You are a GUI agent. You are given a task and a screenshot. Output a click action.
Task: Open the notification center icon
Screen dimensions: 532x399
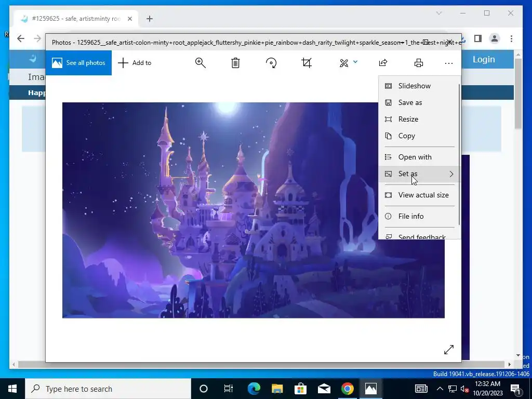pos(515,389)
